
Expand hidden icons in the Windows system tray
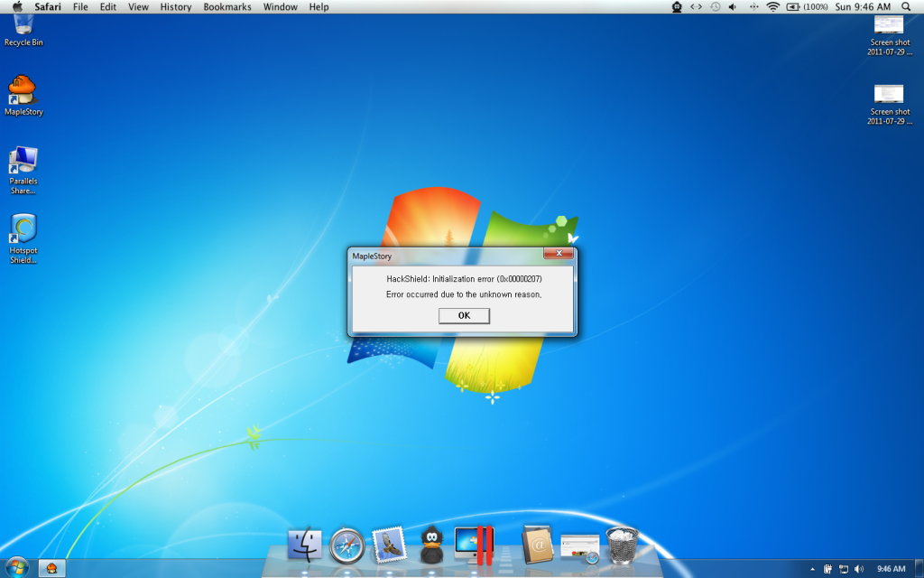(x=813, y=569)
